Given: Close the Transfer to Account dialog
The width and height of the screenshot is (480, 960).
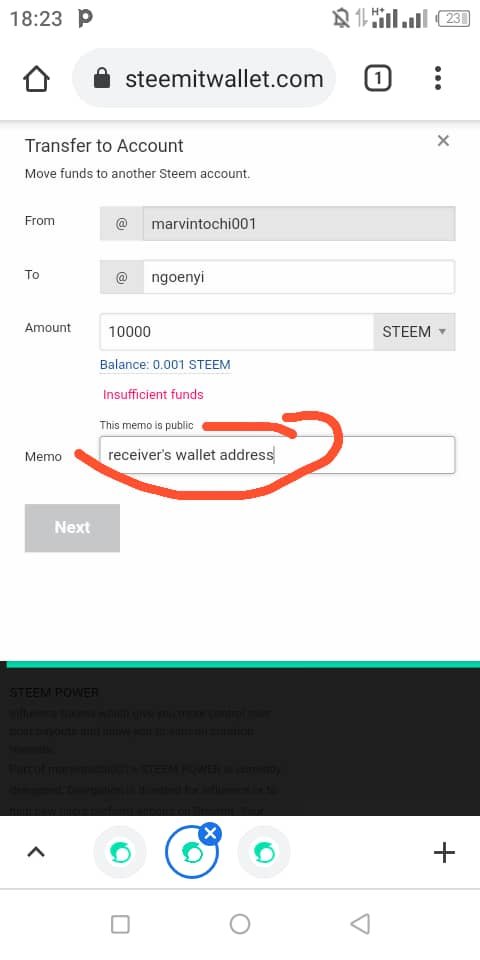Looking at the screenshot, I should pyautogui.click(x=443, y=141).
